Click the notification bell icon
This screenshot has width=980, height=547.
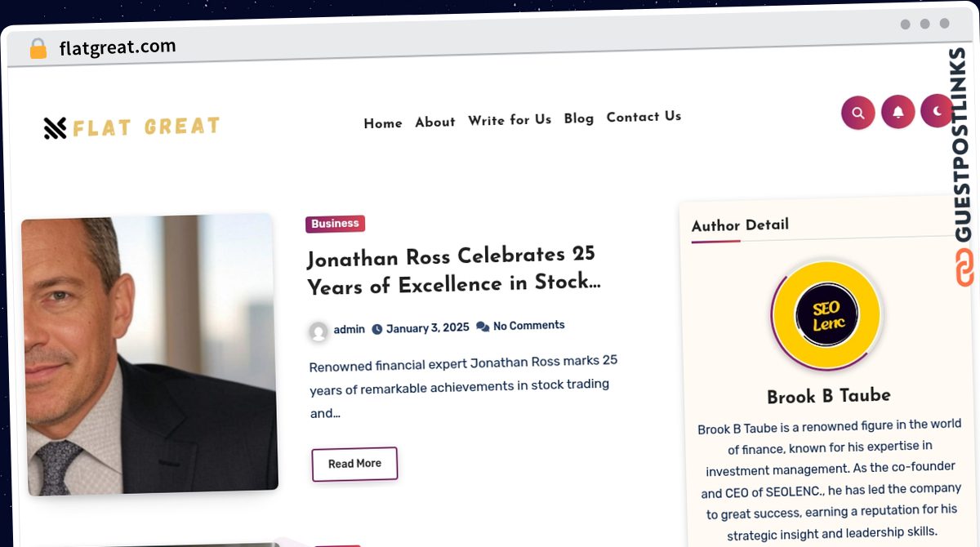898,112
